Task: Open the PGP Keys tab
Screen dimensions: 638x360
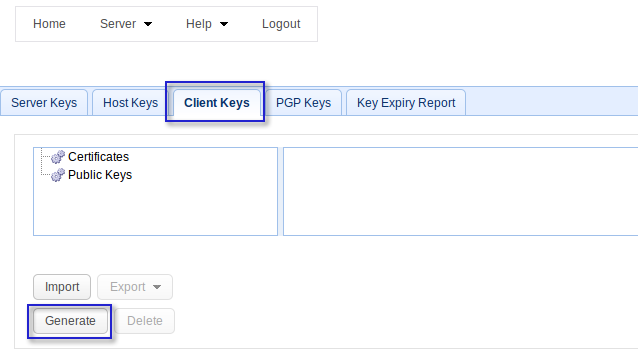Action: tap(303, 103)
